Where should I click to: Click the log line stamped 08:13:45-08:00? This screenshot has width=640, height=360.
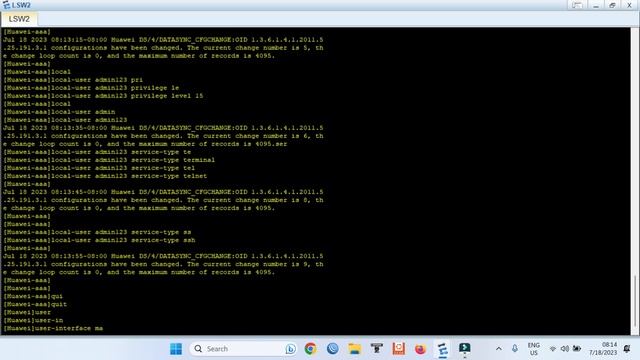(163, 192)
